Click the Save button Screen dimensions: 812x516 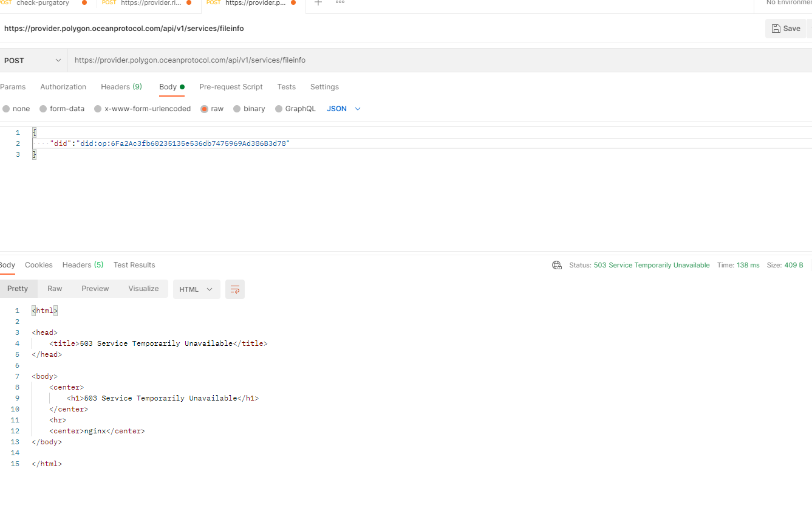click(x=786, y=28)
